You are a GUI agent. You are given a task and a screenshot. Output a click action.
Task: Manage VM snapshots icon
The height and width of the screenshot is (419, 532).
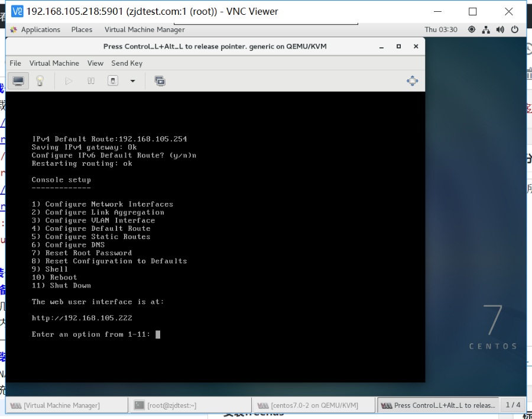coord(160,81)
